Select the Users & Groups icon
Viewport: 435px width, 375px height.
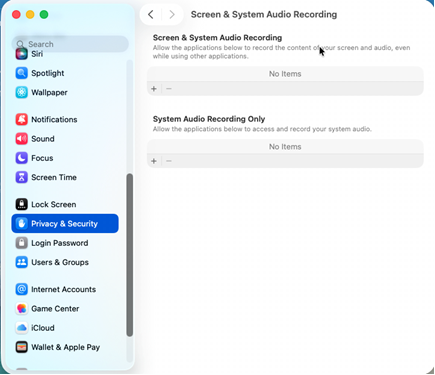tap(22, 262)
